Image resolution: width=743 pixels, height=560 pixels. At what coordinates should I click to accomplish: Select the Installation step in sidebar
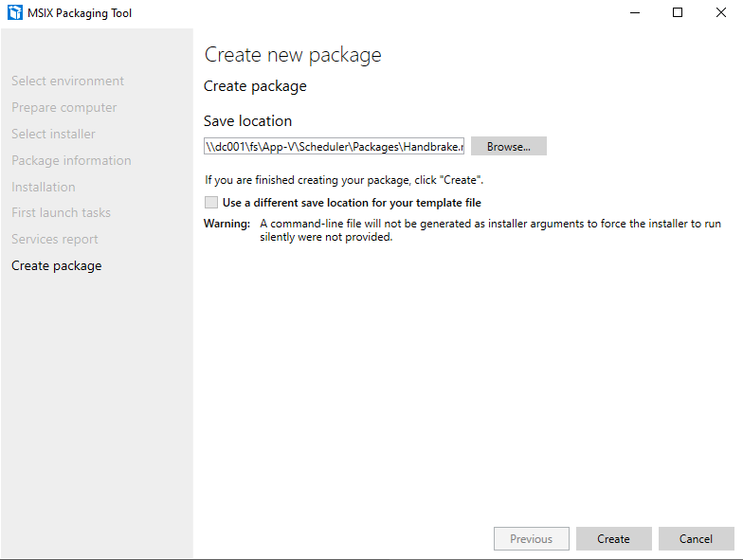(x=44, y=188)
